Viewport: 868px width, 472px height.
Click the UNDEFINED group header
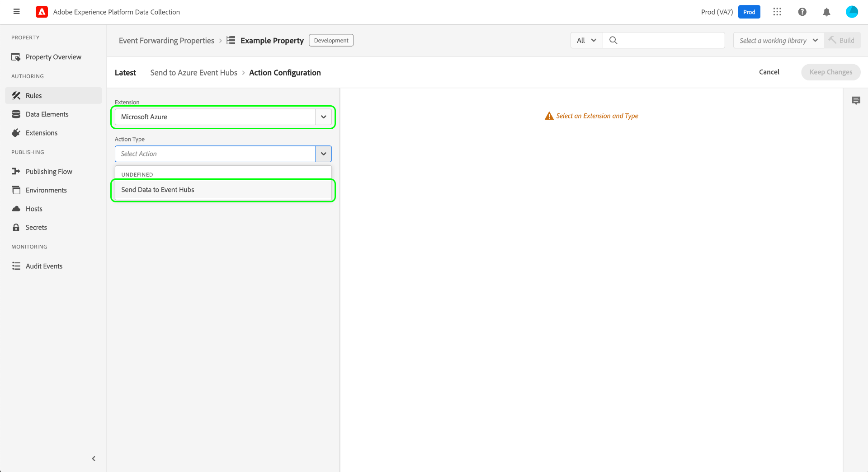point(137,175)
